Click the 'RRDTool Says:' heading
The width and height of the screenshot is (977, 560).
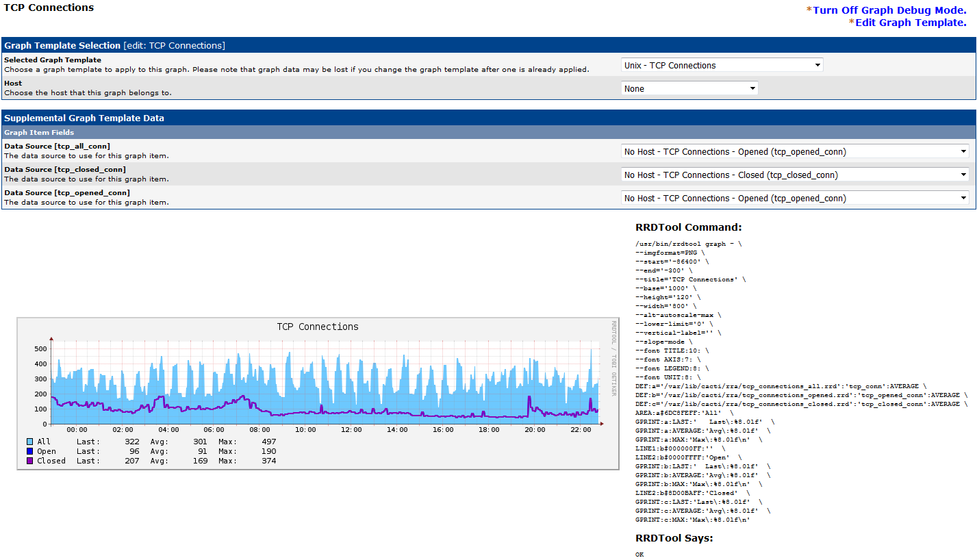(674, 538)
